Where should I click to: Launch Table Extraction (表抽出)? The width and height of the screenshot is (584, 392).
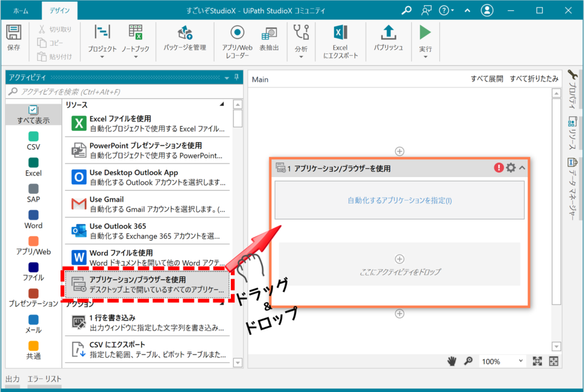(x=269, y=38)
